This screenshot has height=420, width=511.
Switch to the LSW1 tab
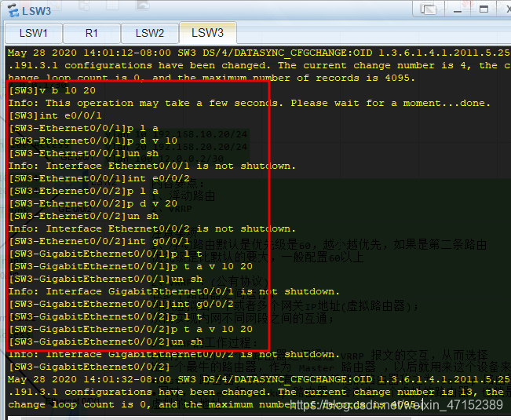coord(34,33)
